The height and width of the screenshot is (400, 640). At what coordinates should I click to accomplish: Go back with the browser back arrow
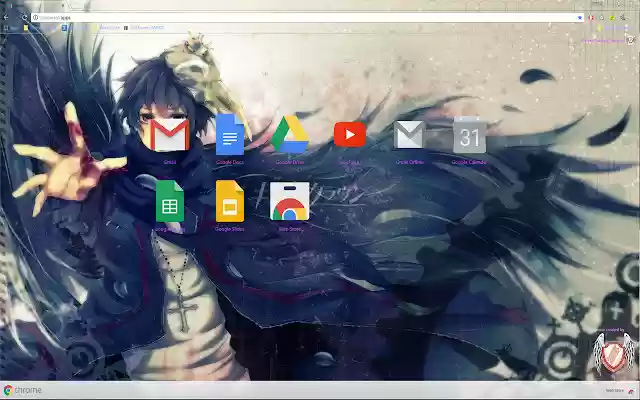pyautogui.click(x=6, y=18)
